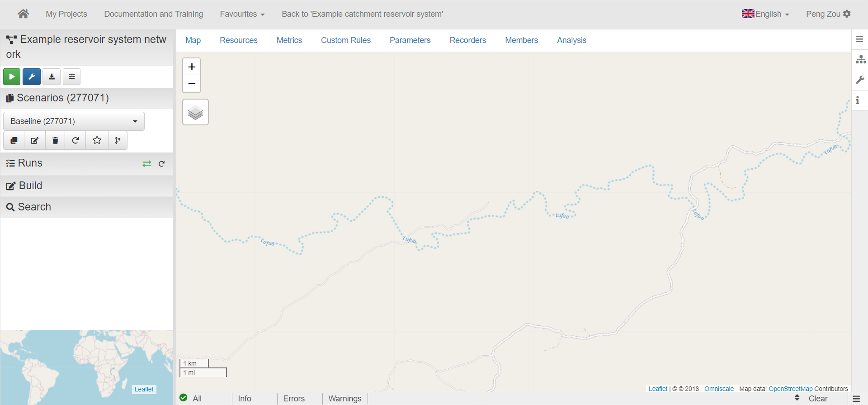The image size is (868, 405).
Task: Switch to the Custom Rules tab
Action: pos(345,40)
